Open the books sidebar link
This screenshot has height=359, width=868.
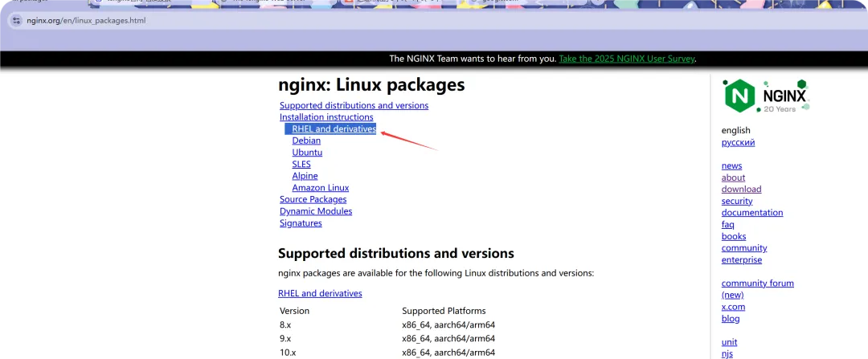tap(734, 236)
